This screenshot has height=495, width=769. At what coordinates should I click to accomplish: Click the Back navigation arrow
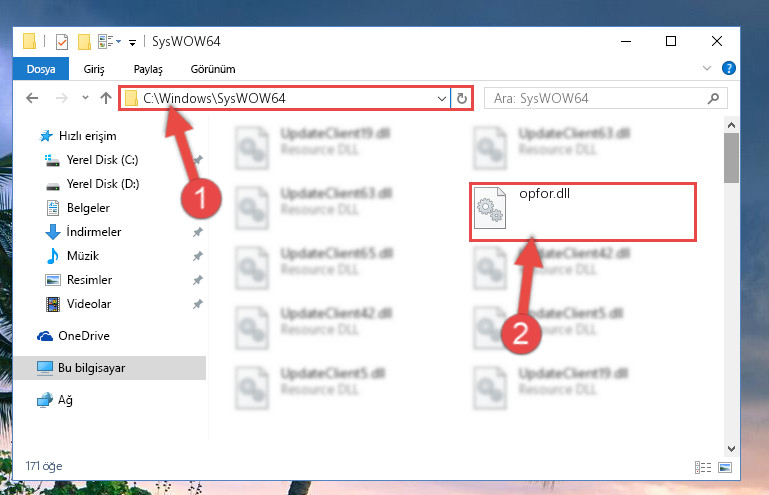(x=32, y=98)
